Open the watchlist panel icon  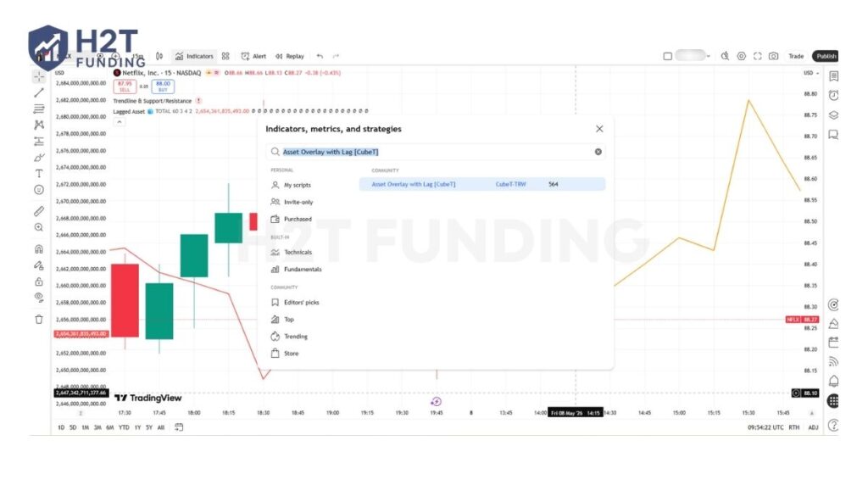coord(833,76)
